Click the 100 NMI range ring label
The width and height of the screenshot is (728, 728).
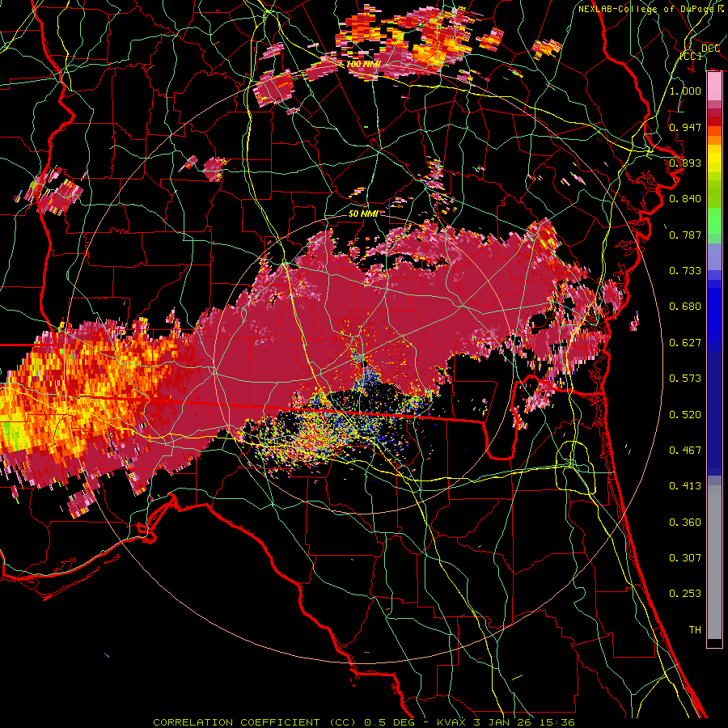[x=363, y=64]
